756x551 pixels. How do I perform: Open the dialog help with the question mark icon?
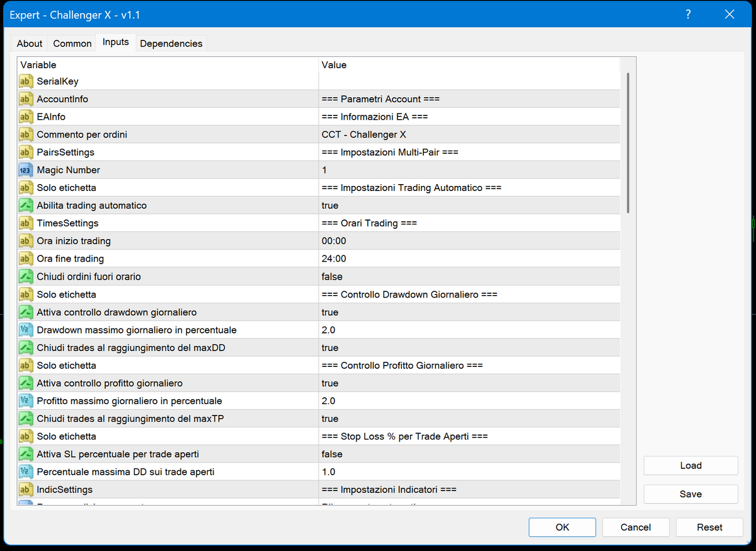(688, 14)
